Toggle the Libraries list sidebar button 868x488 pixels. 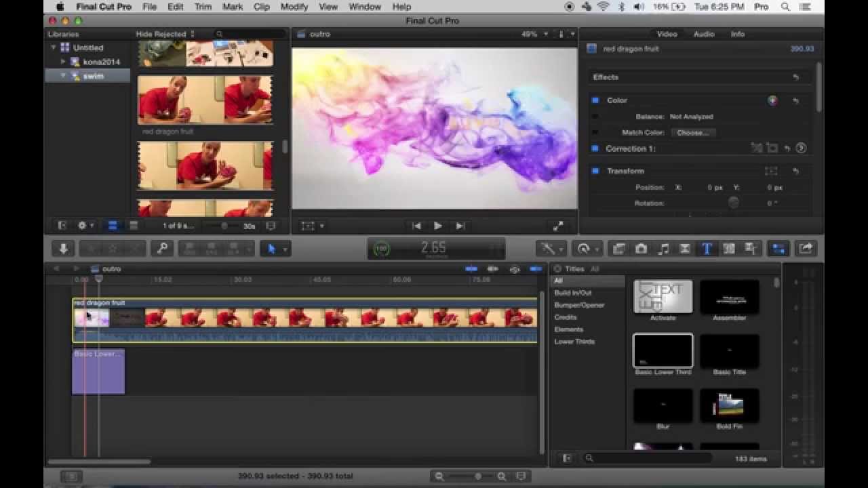click(62, 226)
